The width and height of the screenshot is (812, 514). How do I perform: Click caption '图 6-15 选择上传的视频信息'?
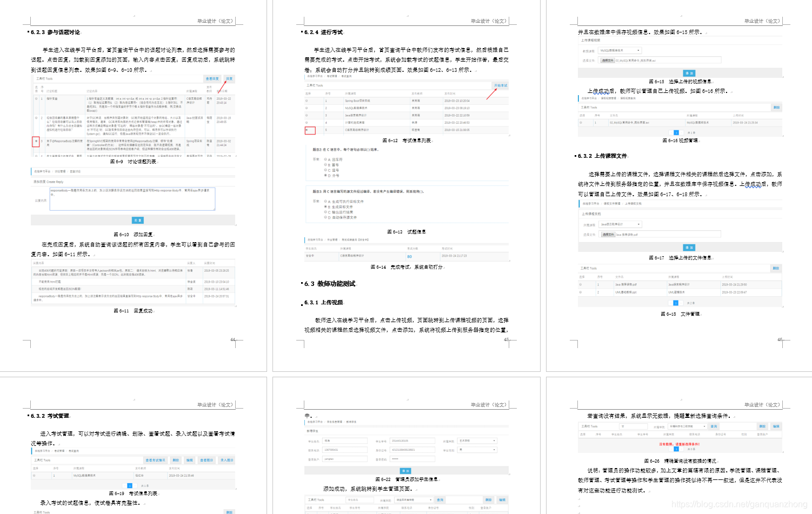(680, 82)
